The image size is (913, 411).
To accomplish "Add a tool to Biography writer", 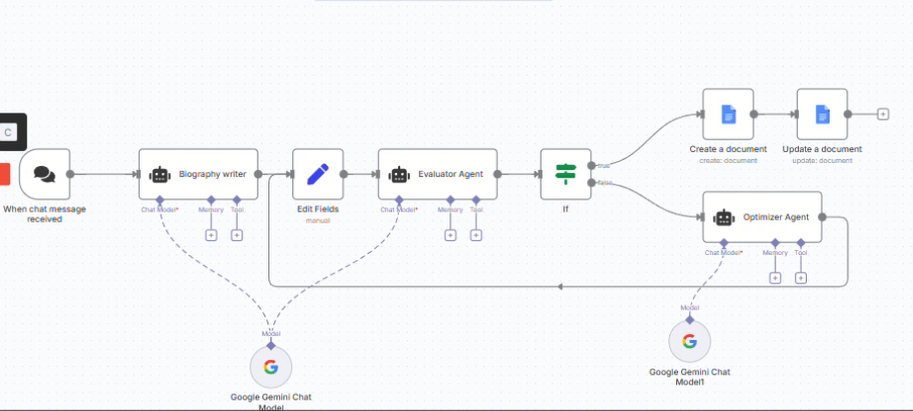I will (237, 235).
